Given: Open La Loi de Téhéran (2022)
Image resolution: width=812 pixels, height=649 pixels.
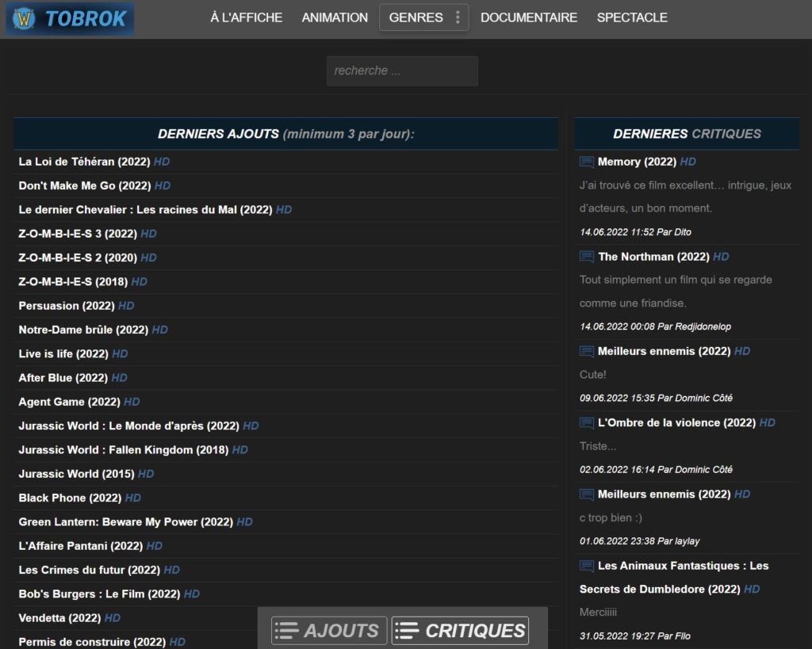Looking at the screenshot, I should point(84,162).
